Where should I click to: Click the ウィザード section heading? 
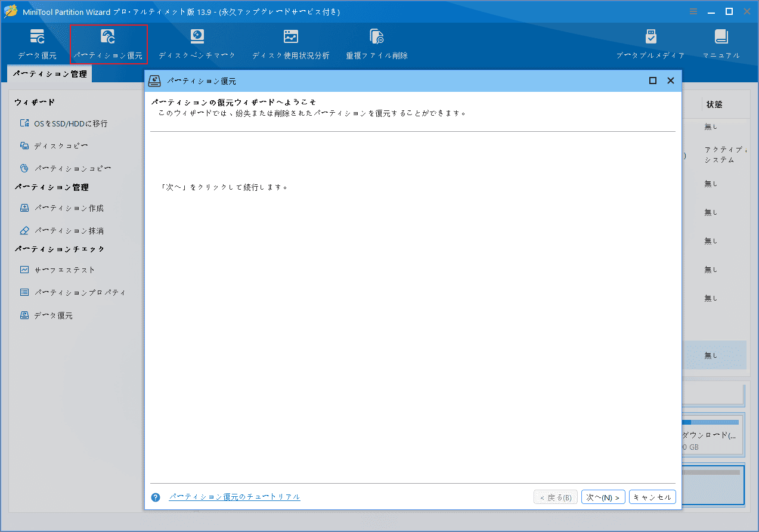click(35, 103)
